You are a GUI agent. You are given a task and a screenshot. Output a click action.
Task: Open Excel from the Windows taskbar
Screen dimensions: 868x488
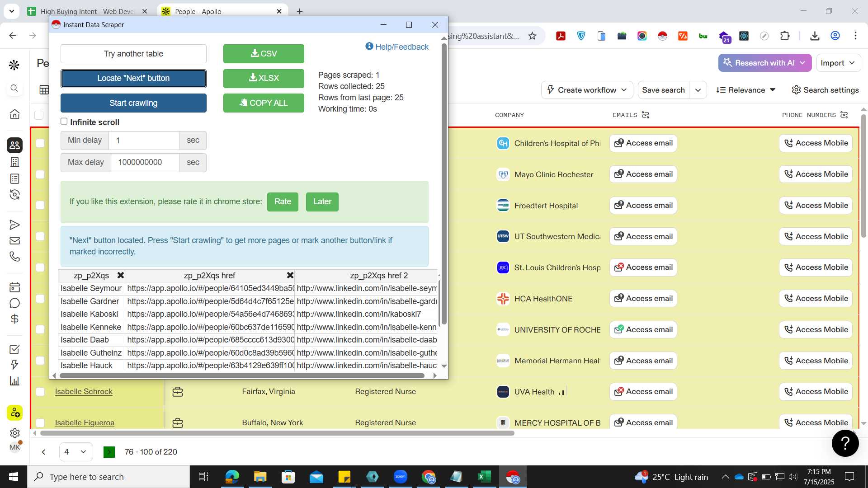coord(484,477)
